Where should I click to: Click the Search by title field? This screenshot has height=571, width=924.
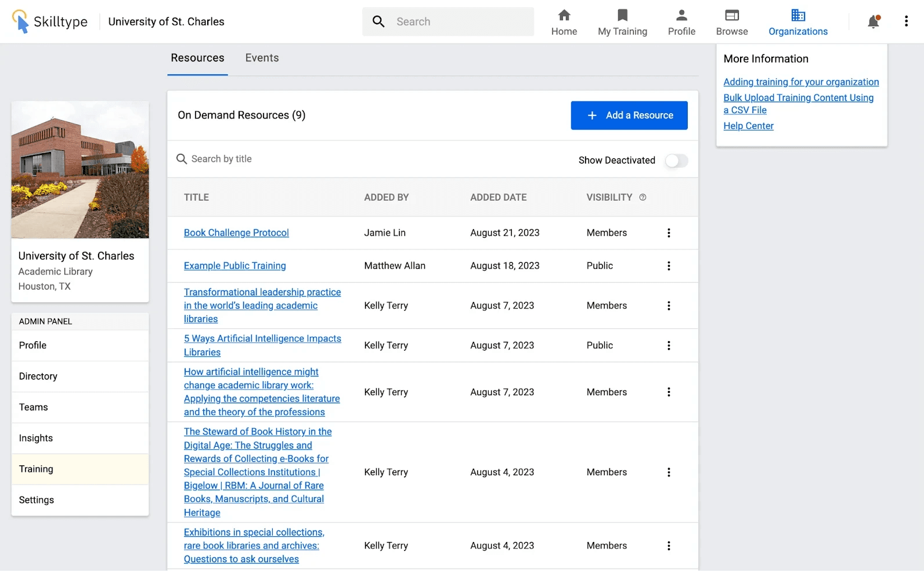[x=371, y=159]
